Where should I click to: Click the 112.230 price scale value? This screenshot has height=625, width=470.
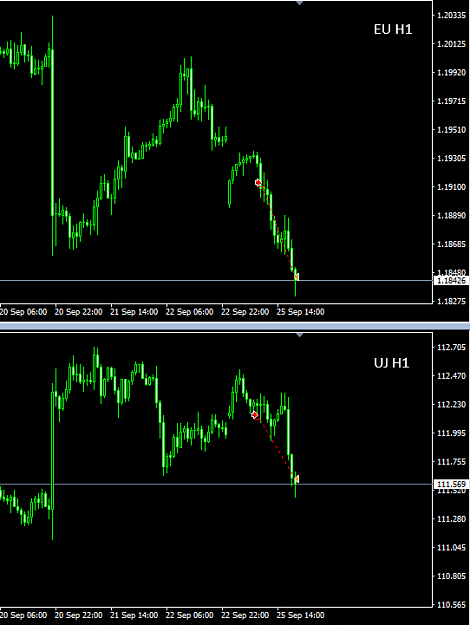[x=451, y=405]
